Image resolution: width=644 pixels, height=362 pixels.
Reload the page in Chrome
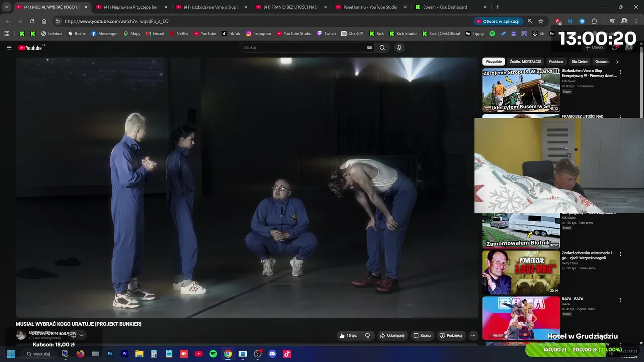pyautogui.click(x=32, y=21)
